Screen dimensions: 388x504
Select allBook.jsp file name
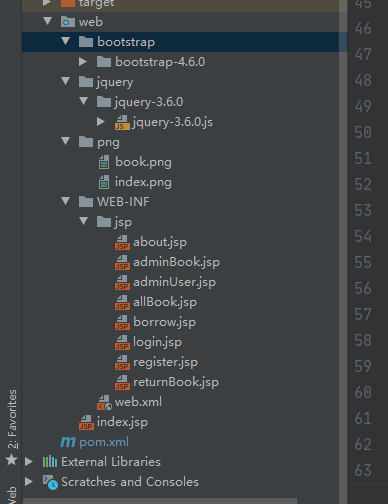tap(165, 302)
